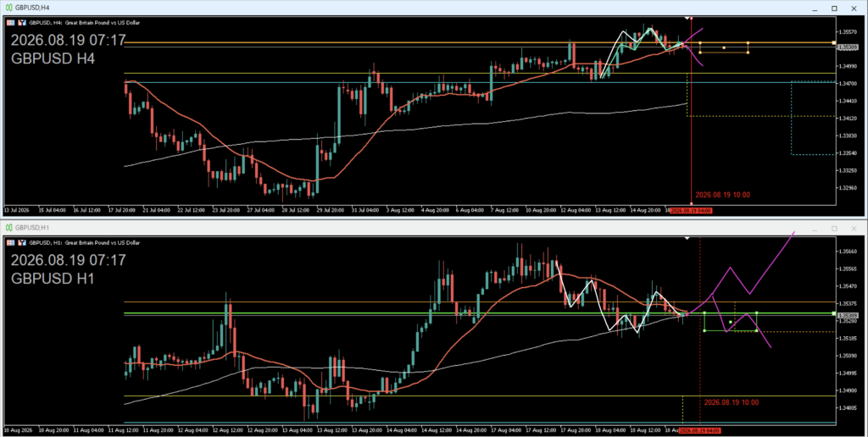Open One Click Trading panel on H1 chart
This screenshot has width=868, height=437.
10,242
